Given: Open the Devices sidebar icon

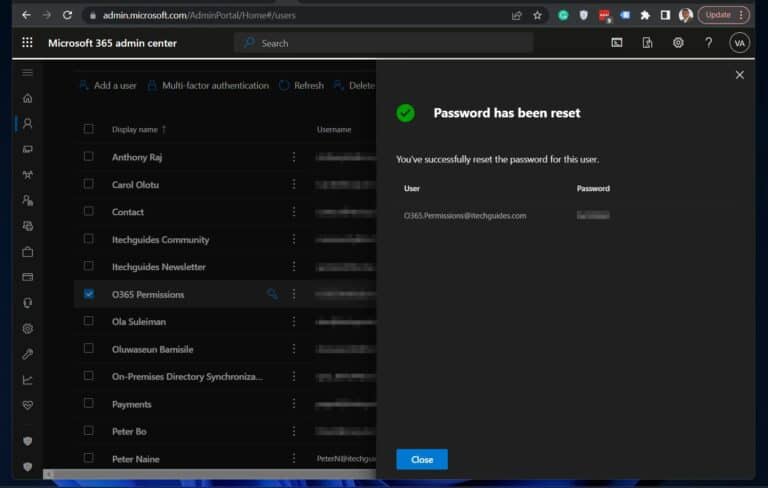Looking at the screenshot, I should tap(27, 149).
